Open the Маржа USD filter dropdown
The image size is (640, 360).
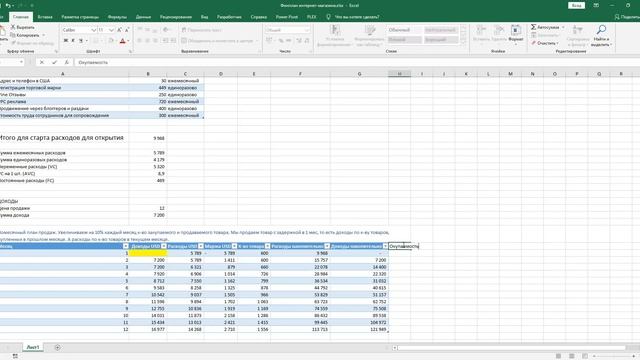click(x=234, y=246)
